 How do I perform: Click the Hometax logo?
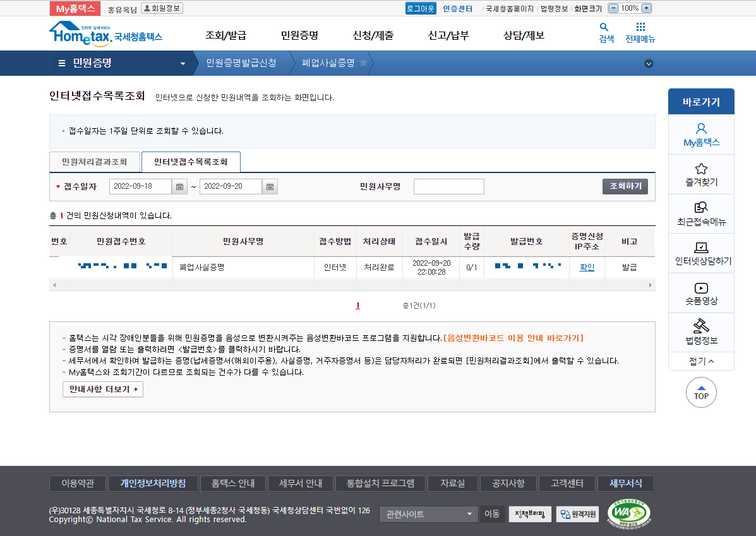pyautogui.click(x=105, y=33)
